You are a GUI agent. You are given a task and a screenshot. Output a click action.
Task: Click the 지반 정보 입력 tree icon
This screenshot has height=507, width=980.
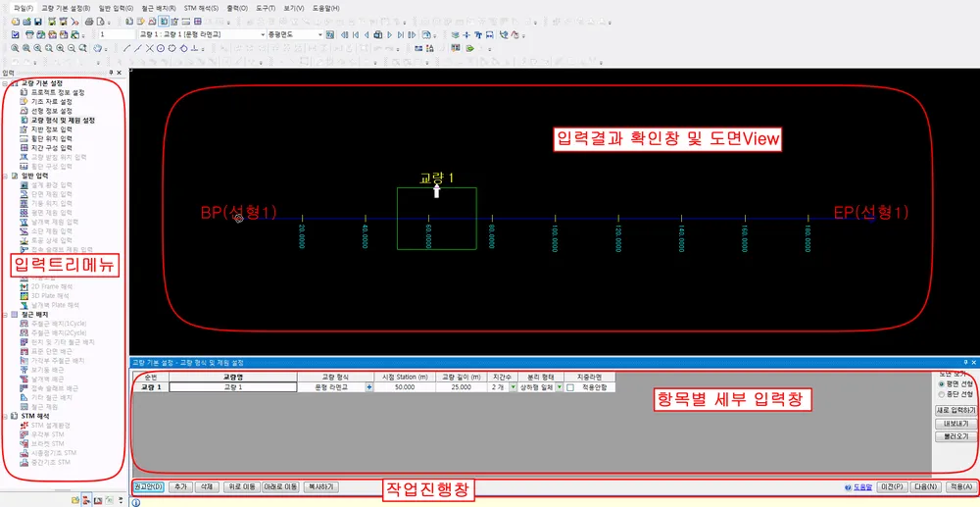(x=25, y=128)
